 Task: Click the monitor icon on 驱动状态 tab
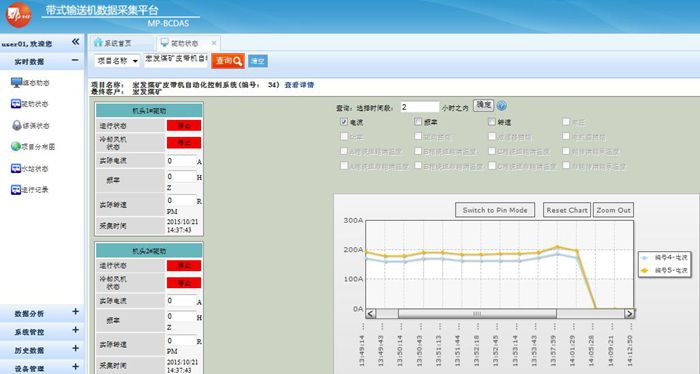pyautogui.click(x=165, y=42)
